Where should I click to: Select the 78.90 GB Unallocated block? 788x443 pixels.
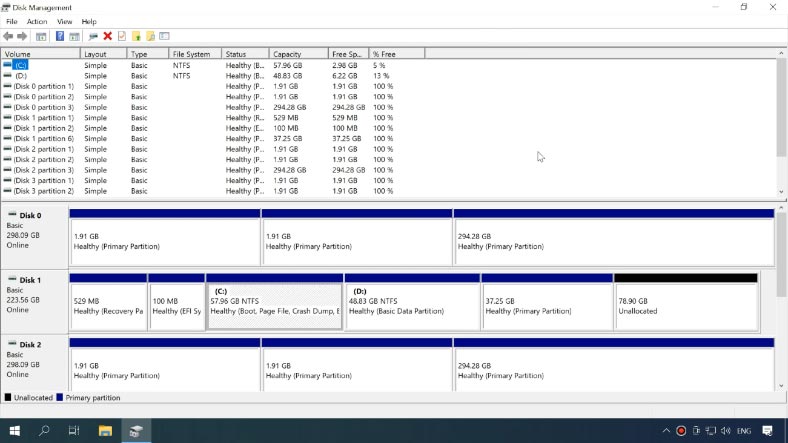point(686,302)
